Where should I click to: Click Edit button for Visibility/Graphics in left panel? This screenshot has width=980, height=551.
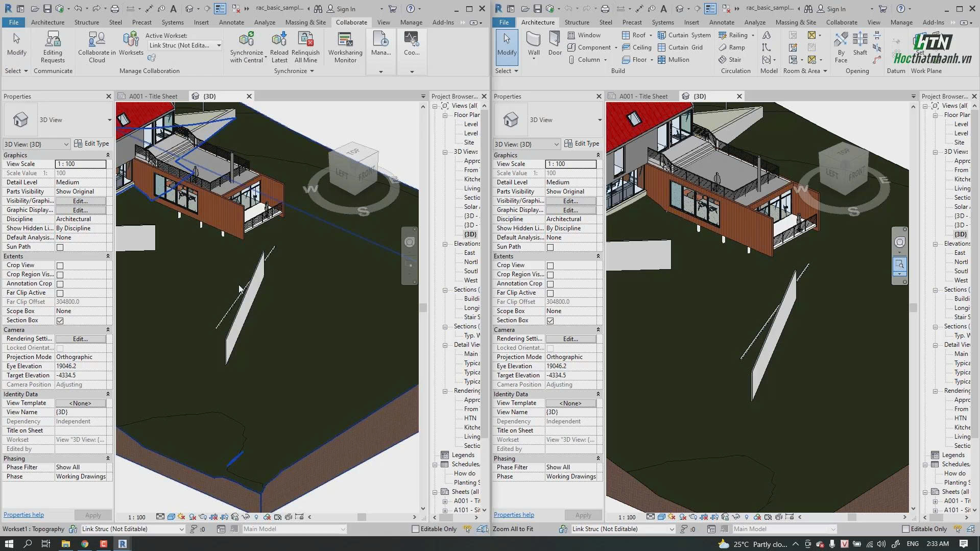pos(80,201)
